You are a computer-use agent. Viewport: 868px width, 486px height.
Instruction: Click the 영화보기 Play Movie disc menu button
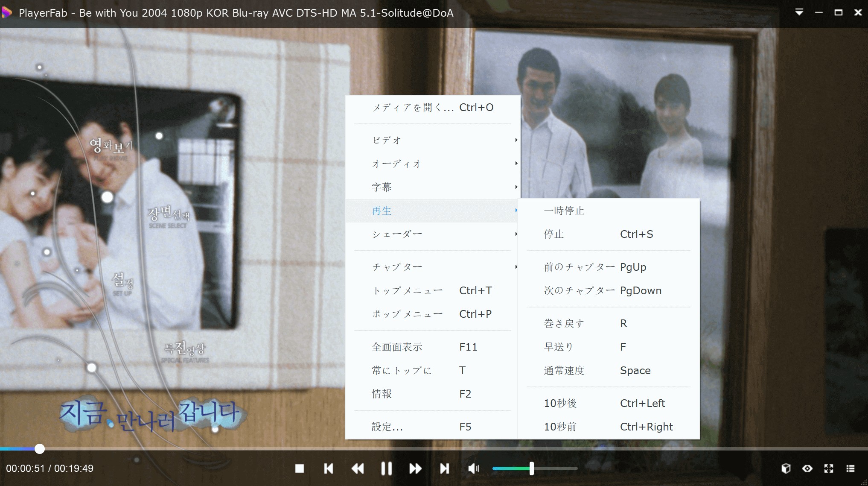point(111,149)
